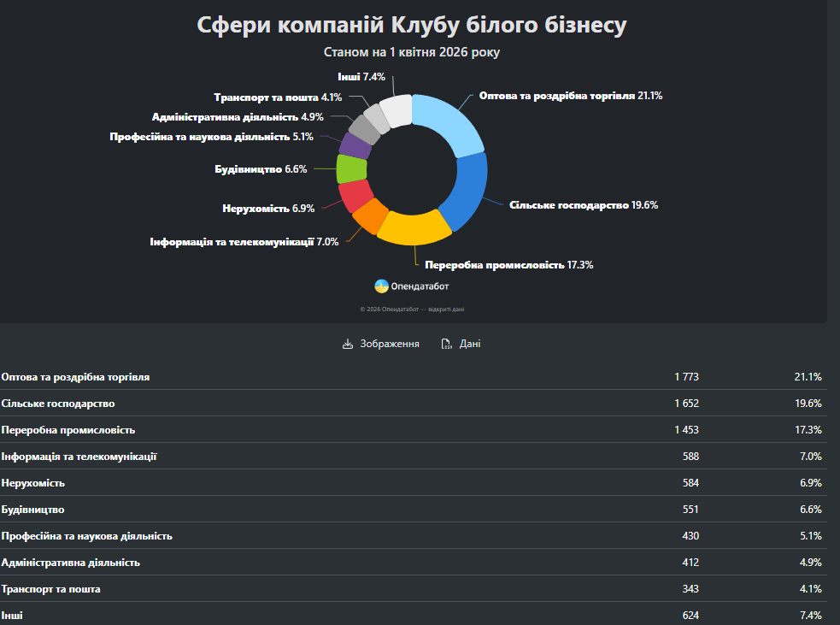Download the chart via Зображення button
This screenshot has height=625, width=840.
coord(381,344)
